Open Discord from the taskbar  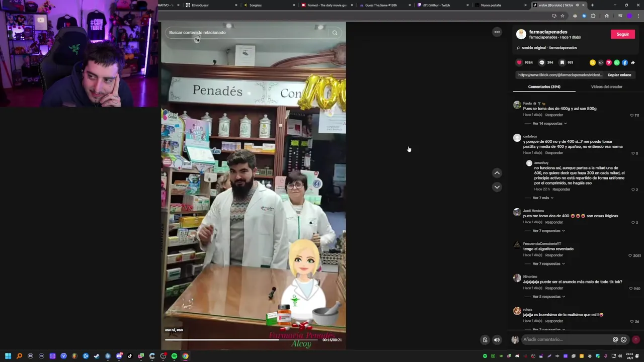(x=119, y=356)
